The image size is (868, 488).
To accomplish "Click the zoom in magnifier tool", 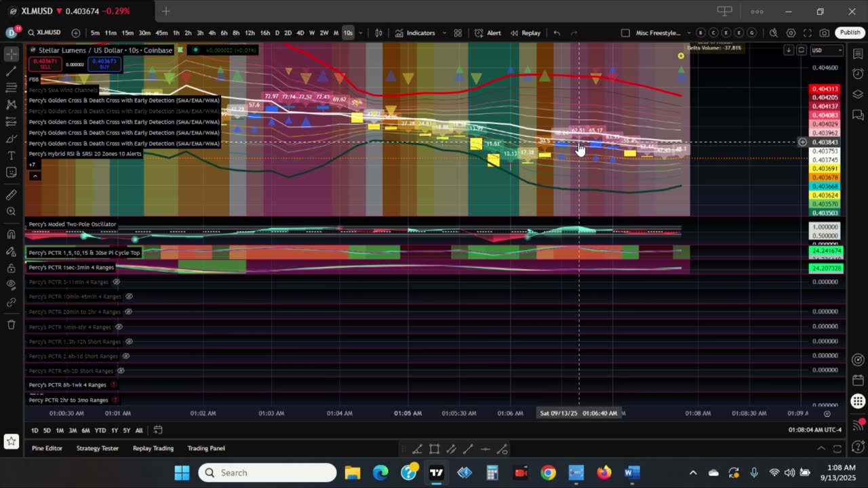I will (11, 211).
